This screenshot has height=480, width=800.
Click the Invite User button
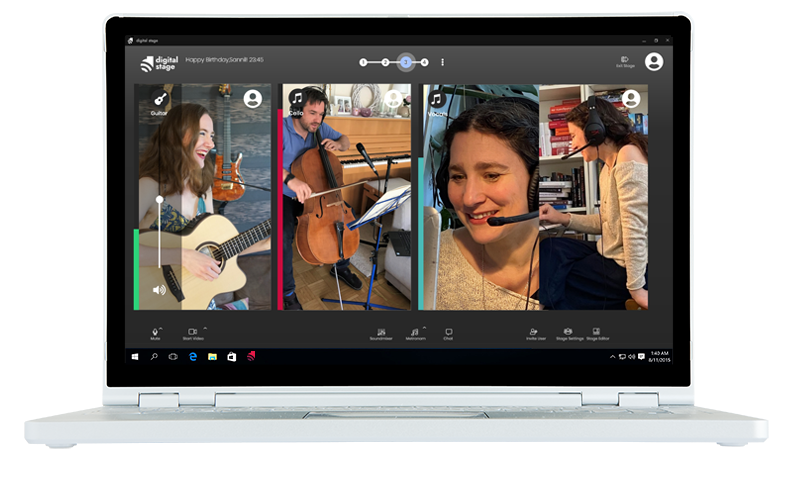(535, 334)
